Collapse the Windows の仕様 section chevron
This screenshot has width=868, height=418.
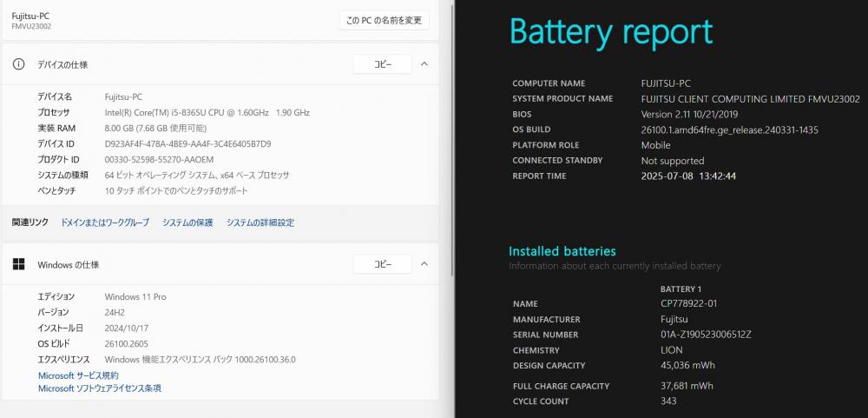coord(424,264)
